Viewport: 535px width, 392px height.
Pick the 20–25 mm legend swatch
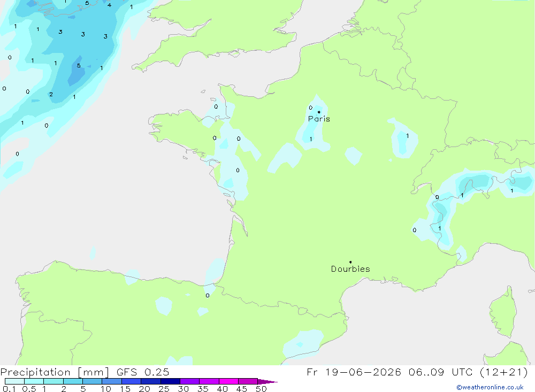point(150,381)
